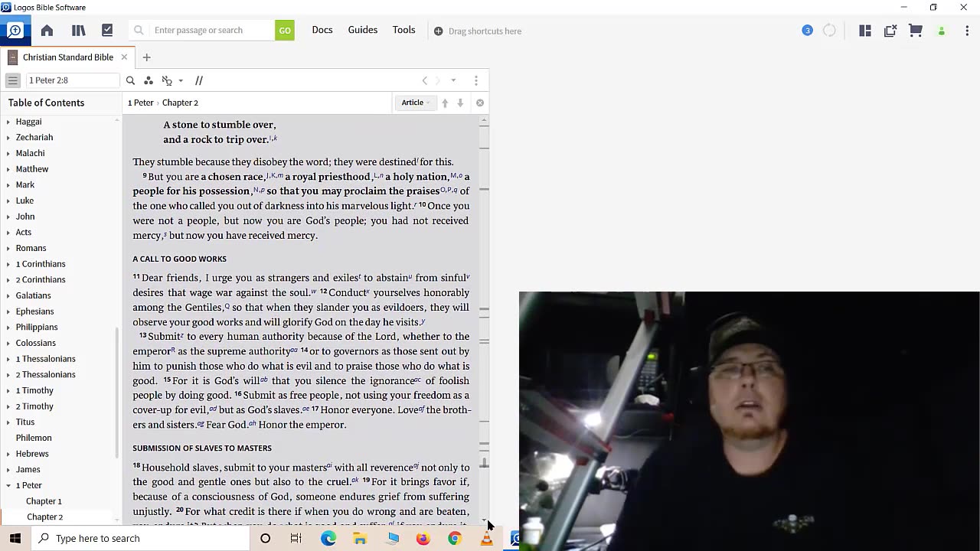Expand Matthew in the contents tree
Image resolution: width=980 pixels, height=551 pixels.
point(8,169)
